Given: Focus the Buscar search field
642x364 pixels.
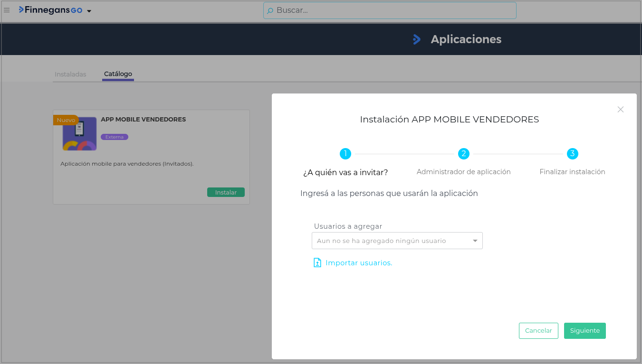Looking at the screenshot, I should 390,10.
